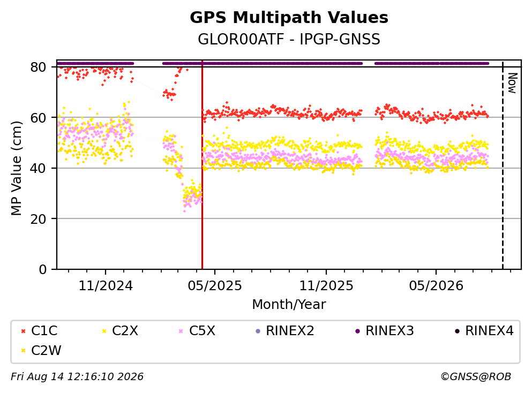The height and width of the screenshot is (393, 532).
Task: Click the MP Value (cm) axis label
Action: point(16,168)
